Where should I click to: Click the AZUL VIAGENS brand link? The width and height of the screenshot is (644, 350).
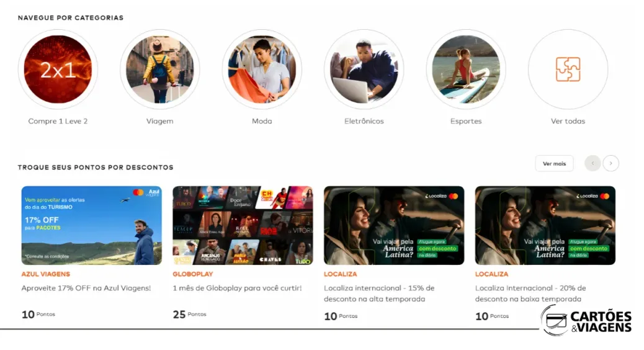pyautogui.click(x=45, y=274)
